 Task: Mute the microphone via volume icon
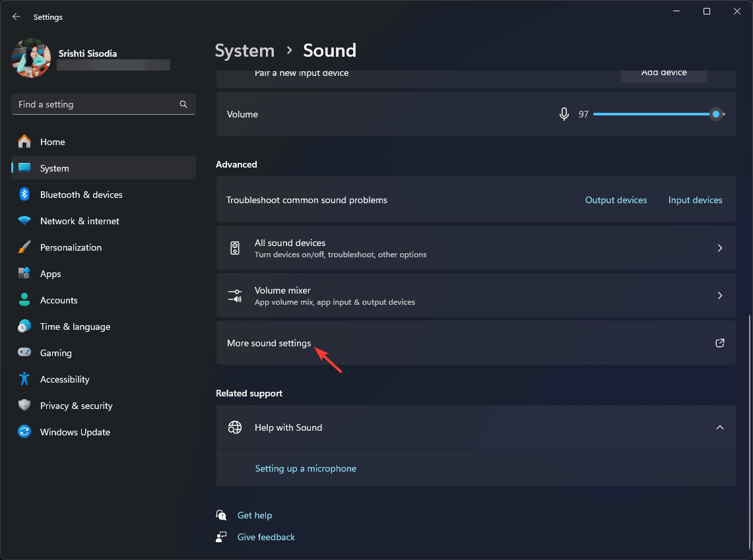(x=564, y=114)
